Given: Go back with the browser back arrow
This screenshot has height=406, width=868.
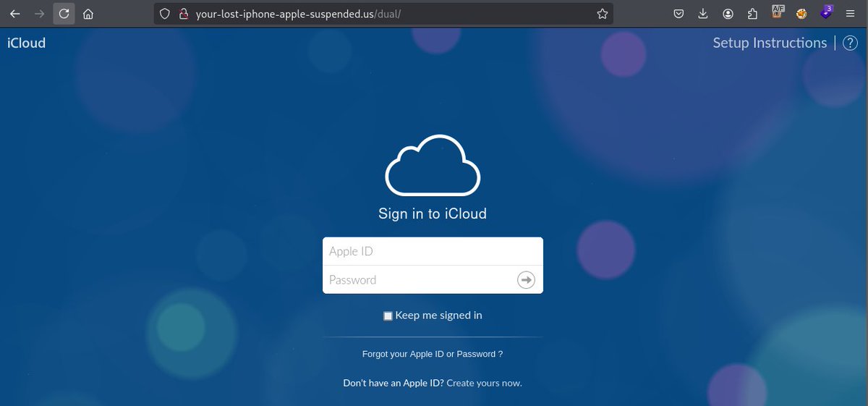Looking at the screenshot, I should coord(14,14).
